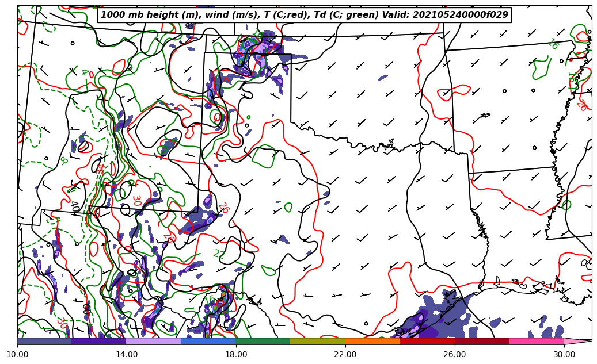The width and height of the screenshot is (597, 364).
Task: Select the 14.00 colorbar tick label
Action: [x=127, y=354]
